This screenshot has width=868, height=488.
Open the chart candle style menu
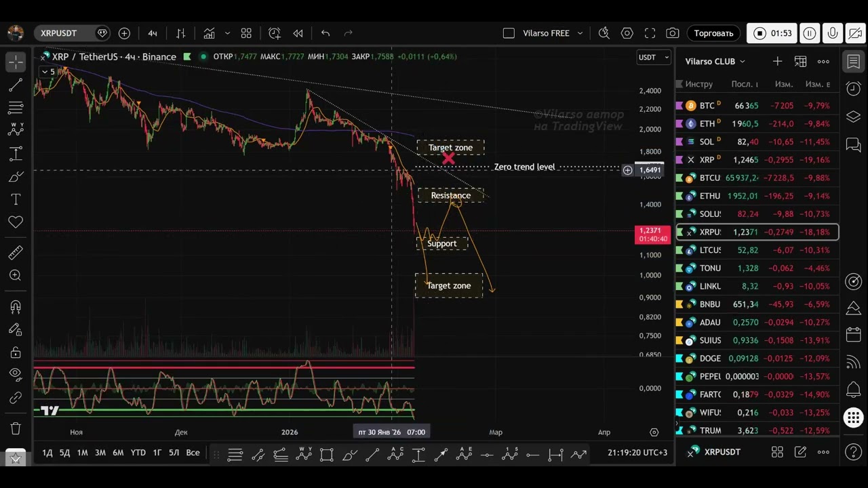click(x=181, y=33)
